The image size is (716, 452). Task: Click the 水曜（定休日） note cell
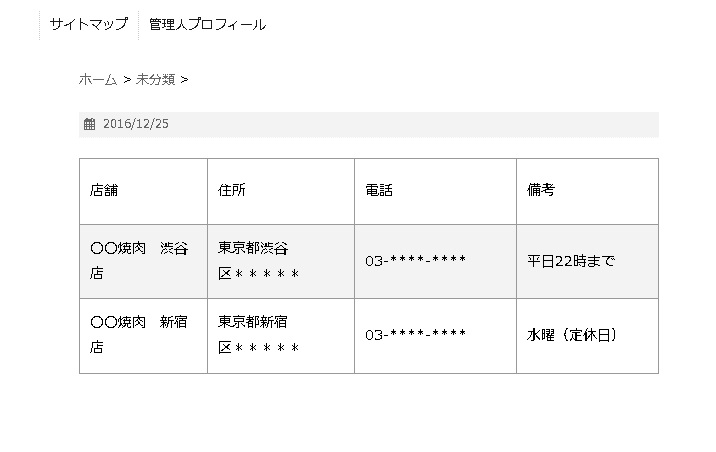572,335
